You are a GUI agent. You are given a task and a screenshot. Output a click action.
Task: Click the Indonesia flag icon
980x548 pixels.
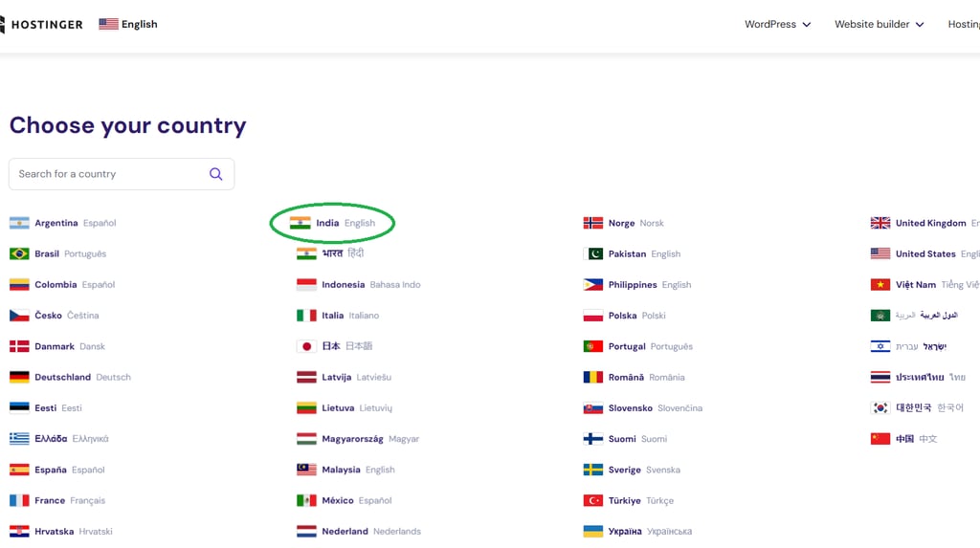click(x=306, y=284)
